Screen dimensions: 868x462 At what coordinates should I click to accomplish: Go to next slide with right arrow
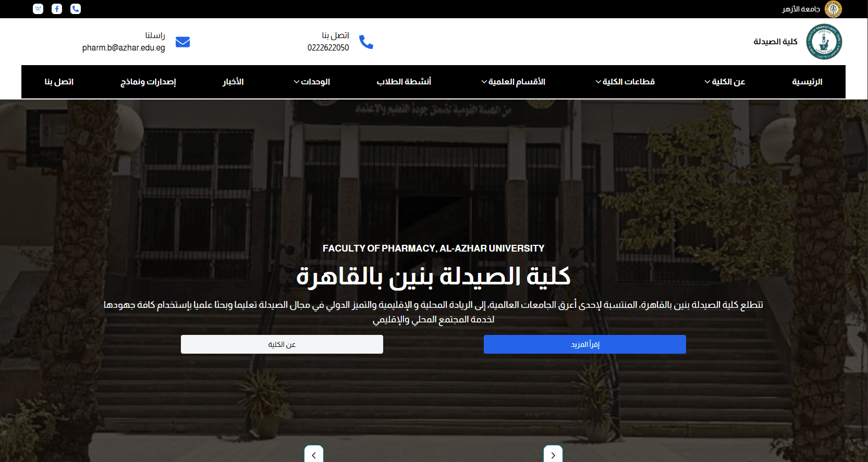pyautogui.click(x=553, y=454)
